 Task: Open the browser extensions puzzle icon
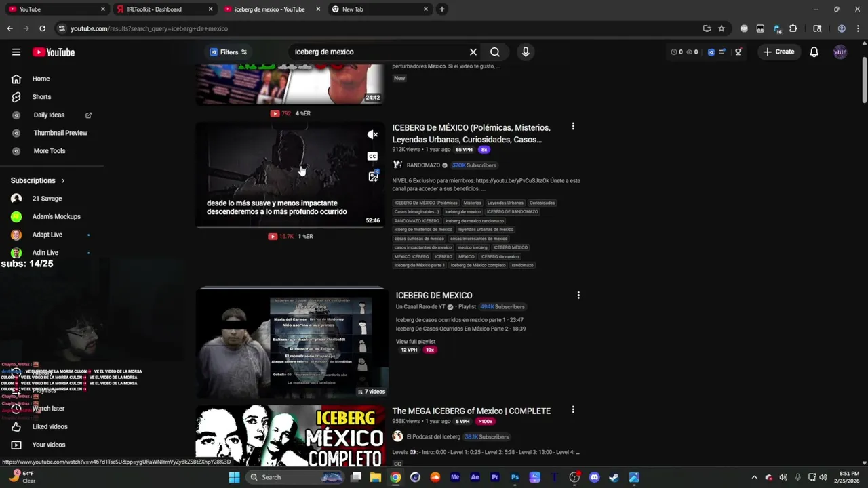click(793, 28)
